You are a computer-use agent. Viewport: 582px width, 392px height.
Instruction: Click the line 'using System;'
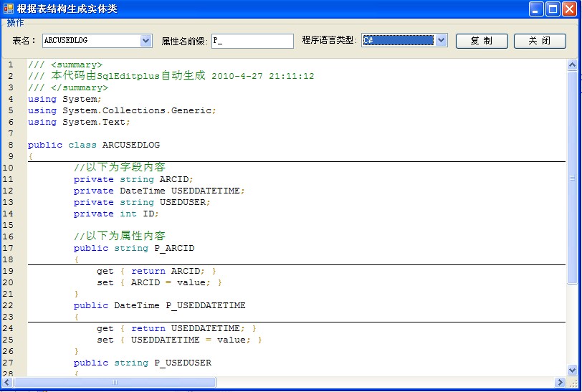65,99
